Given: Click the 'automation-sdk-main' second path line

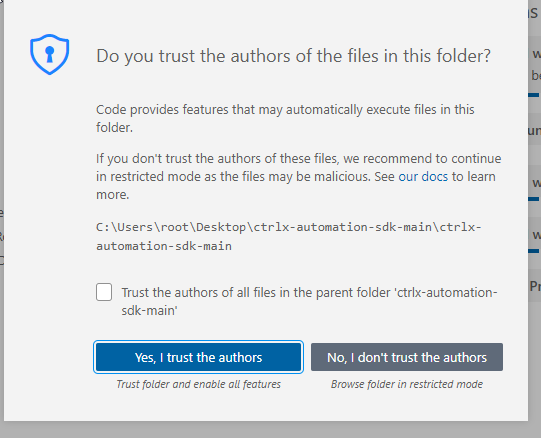Looking at the screenshot, I should tap(164, 246).
